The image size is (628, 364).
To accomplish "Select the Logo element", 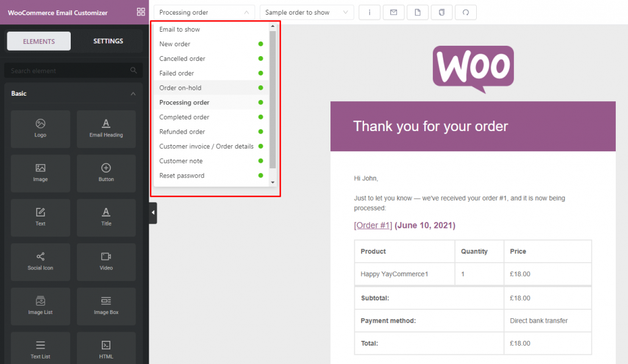I will point(40,129).
